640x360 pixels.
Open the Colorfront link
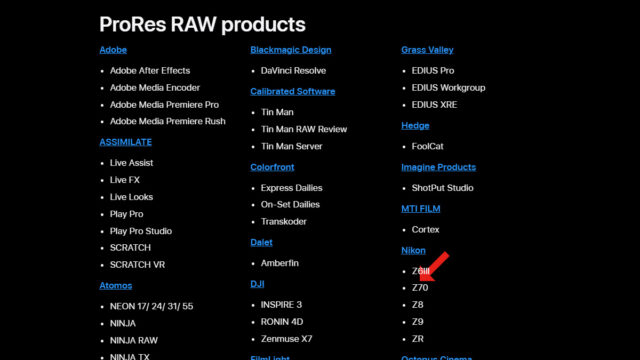coord(272,167)
